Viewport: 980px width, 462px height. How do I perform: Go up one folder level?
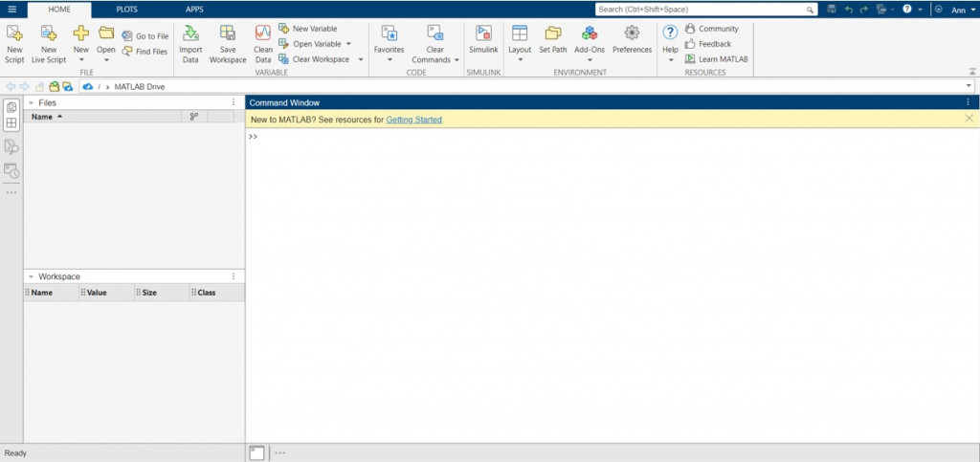tap(39, 86)
